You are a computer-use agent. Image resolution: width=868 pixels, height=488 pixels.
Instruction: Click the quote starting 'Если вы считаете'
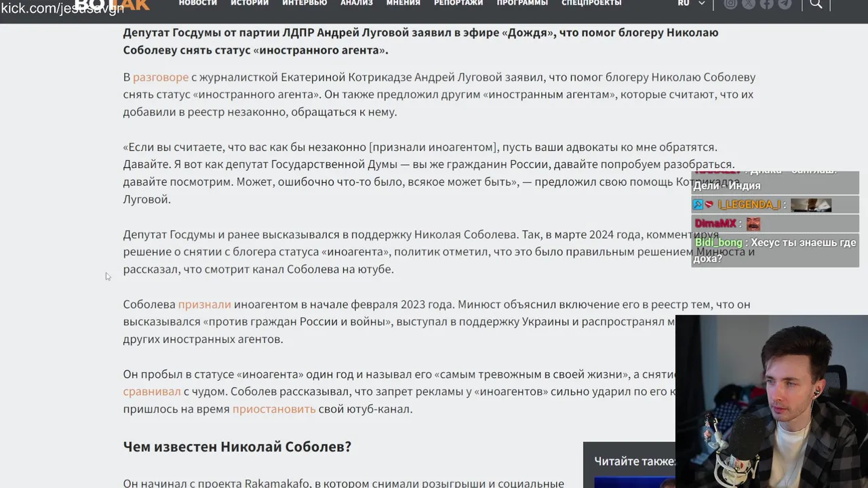click(x=431, y=173)
